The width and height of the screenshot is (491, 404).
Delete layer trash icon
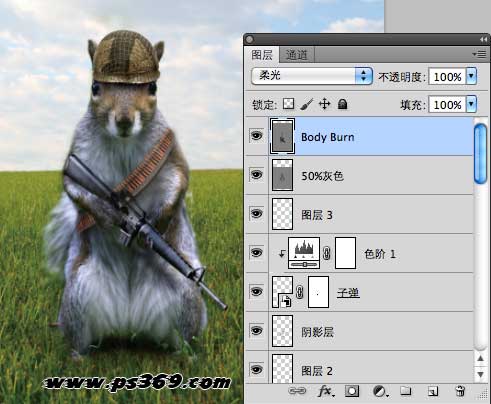coord(460,391)
